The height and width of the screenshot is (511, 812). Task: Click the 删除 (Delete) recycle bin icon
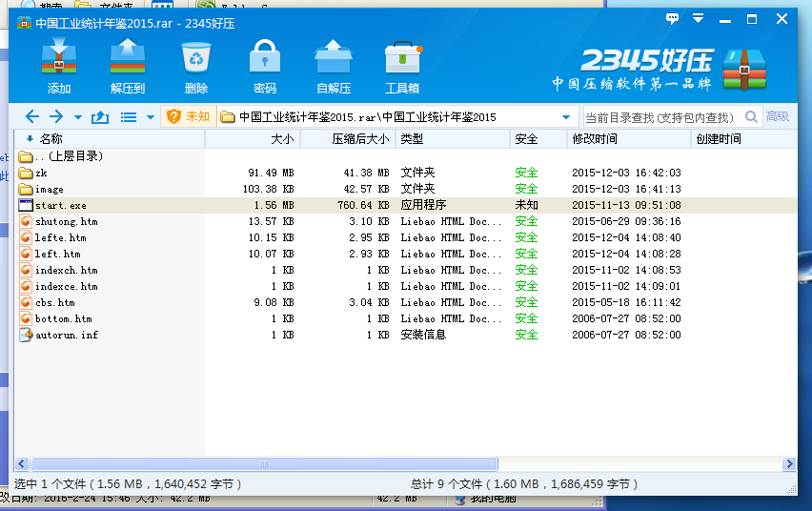(x=196, y=66)
